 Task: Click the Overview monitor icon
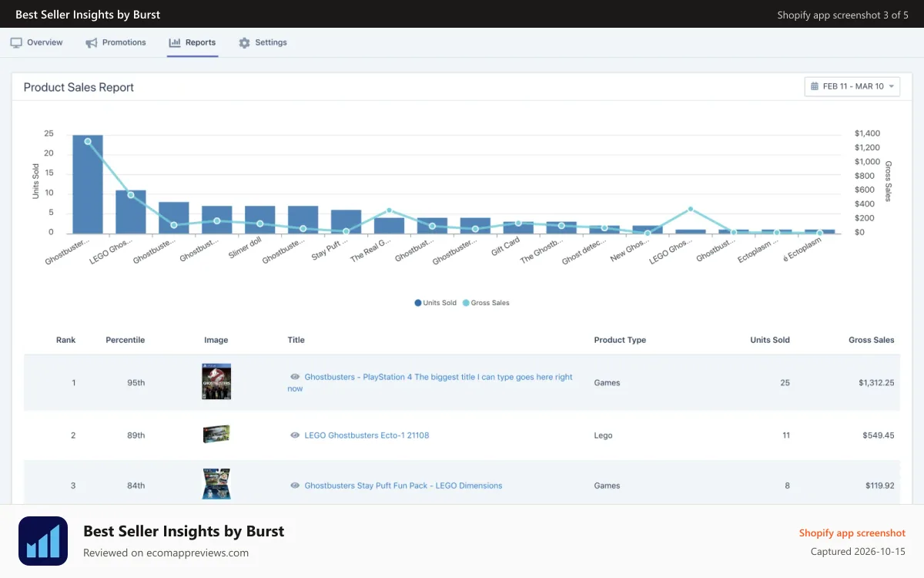click(x=16, y=42)
